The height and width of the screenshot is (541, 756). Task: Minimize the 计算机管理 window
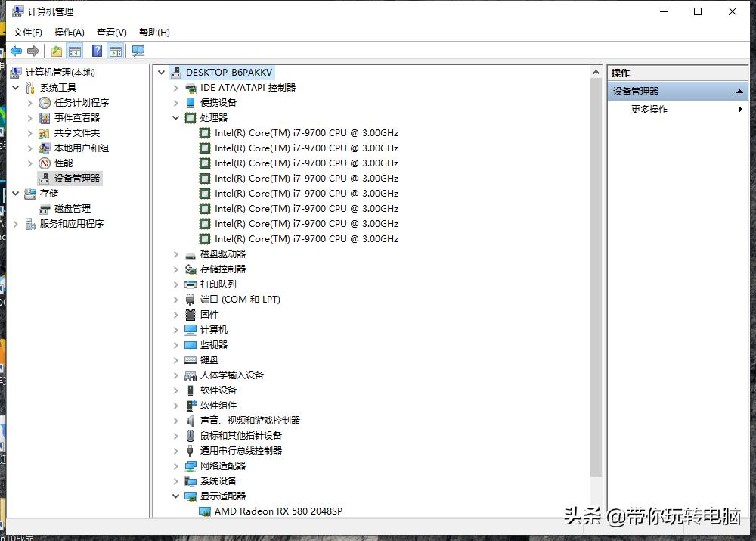[664, 11]
